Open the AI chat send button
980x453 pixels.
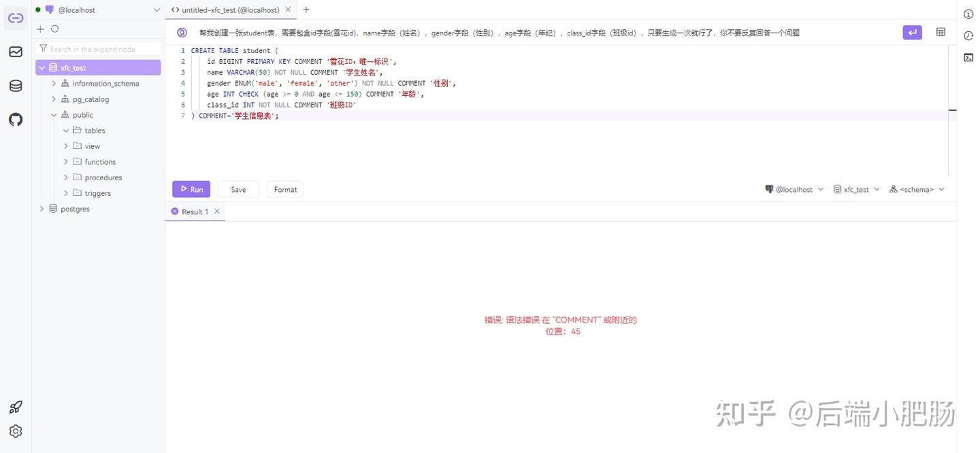[x=912, y=32]
